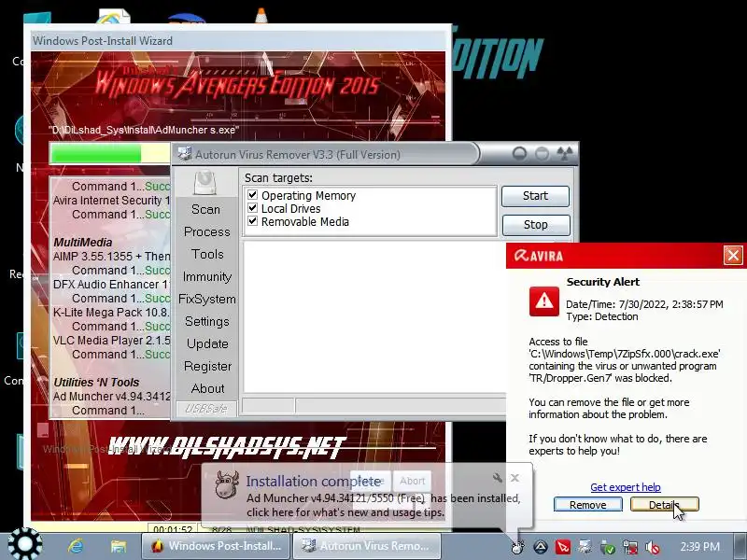Click the Stop scan button

[535, 224]
